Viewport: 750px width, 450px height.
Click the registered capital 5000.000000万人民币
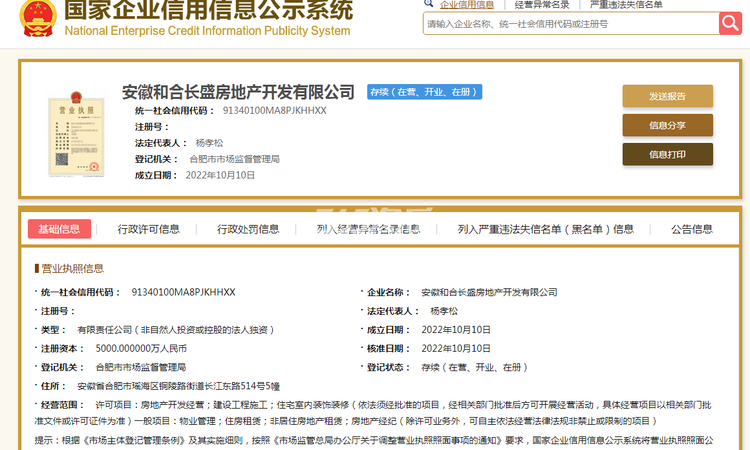pos(141,349)
